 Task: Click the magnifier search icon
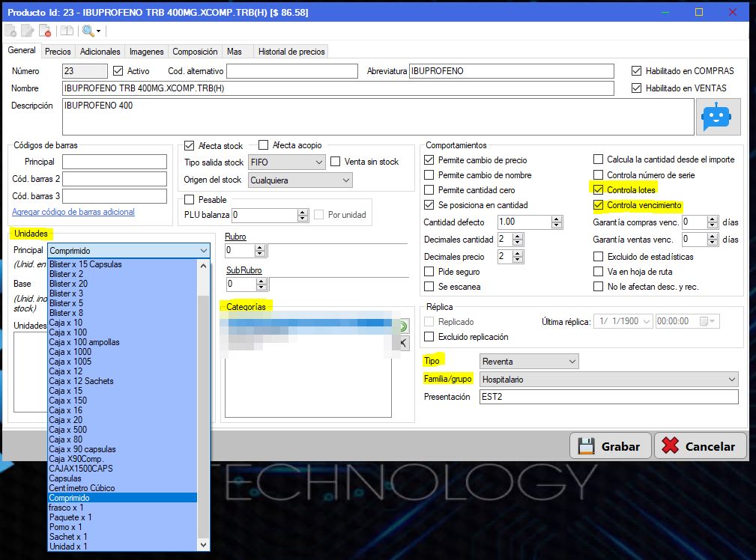88,31
